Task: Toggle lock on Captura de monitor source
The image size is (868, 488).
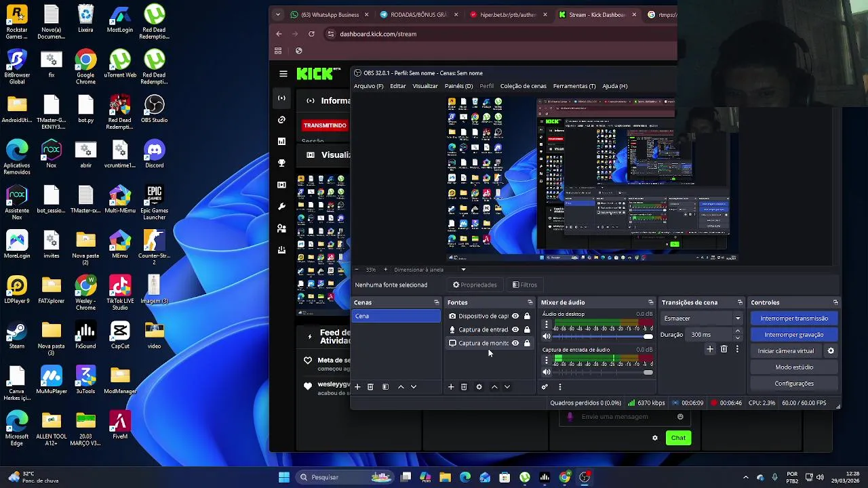Action: tap(527, 343)
